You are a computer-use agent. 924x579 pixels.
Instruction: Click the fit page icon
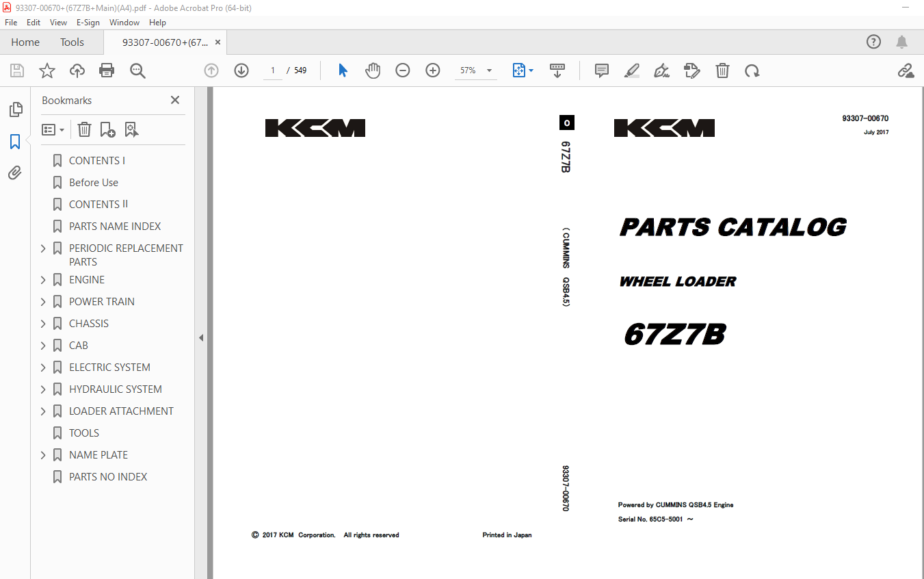tap(518, 70)
